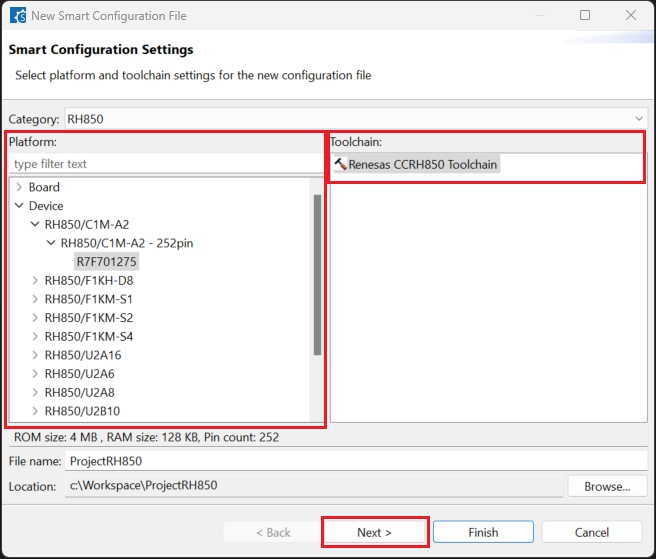656x559 pixels.
Task: Click the platform tree vertical scrollbar
Action: coord(317,275)
